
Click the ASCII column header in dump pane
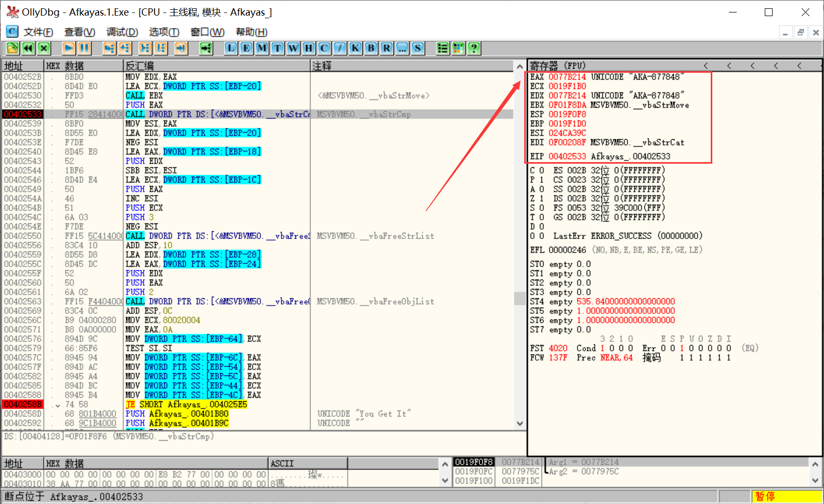308,463
